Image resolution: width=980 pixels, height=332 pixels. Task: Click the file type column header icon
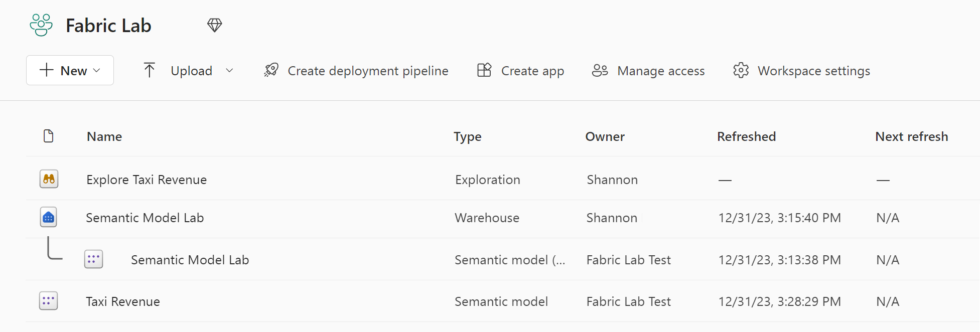pyautogui.click(x=49, y=136)
